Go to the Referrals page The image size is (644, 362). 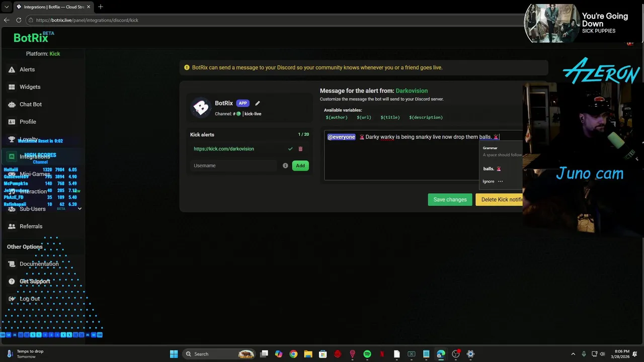click(31, 226)
